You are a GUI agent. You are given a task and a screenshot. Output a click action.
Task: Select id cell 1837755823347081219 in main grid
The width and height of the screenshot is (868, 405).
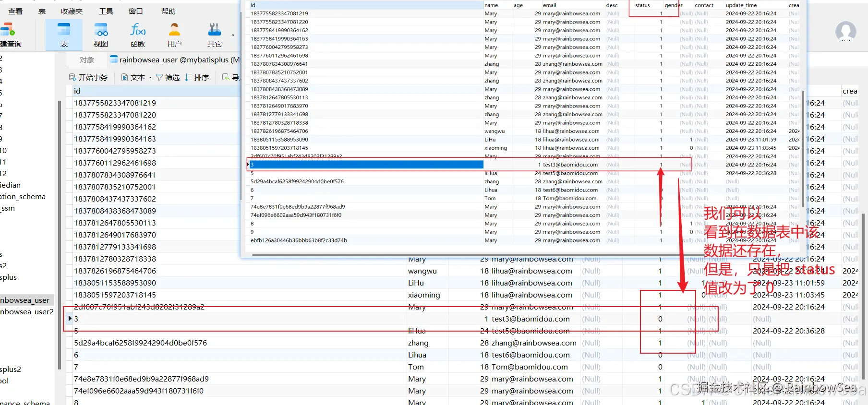pos(115,103)
